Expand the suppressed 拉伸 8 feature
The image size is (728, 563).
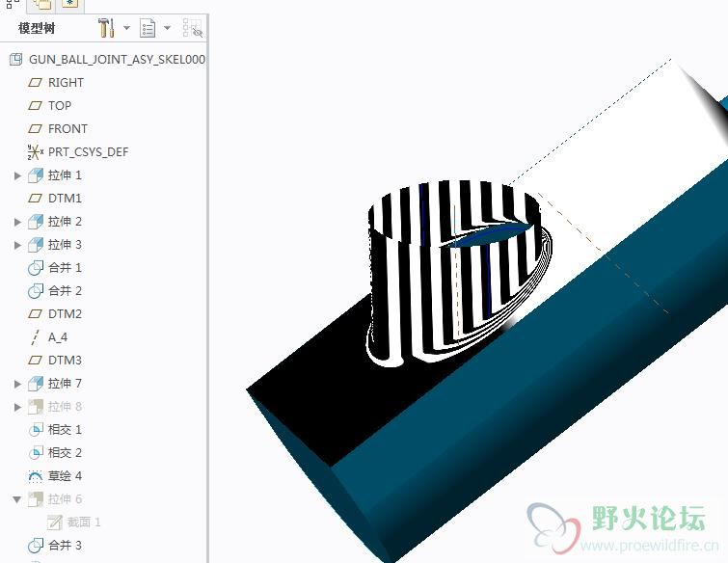[17, 407]
